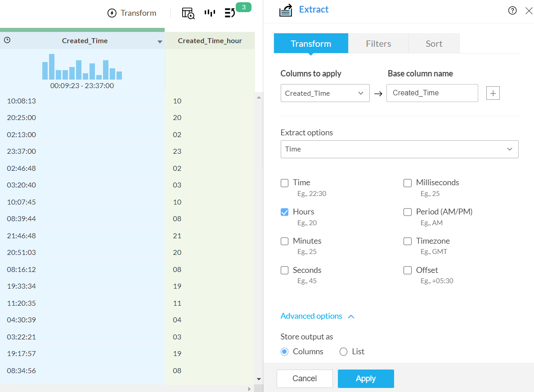Switch to the Sort tab
The height and width of the screenshot is (392, 534).
[x=434, y=44]
